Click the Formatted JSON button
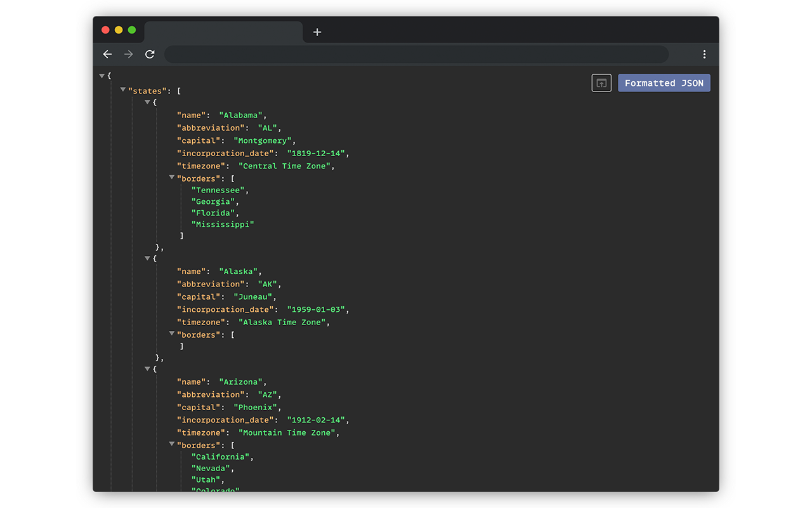Viewport: 812px width, 508px height. coord(664,83)
